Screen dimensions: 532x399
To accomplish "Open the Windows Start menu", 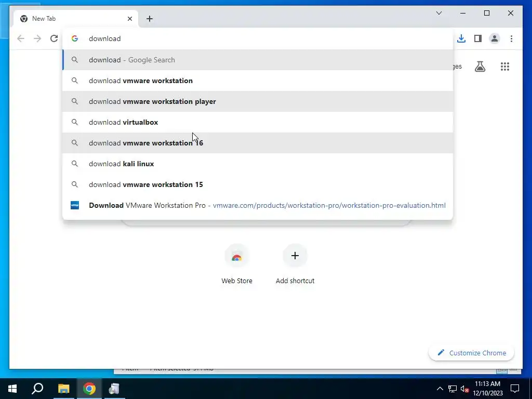I will pos(12,389).
